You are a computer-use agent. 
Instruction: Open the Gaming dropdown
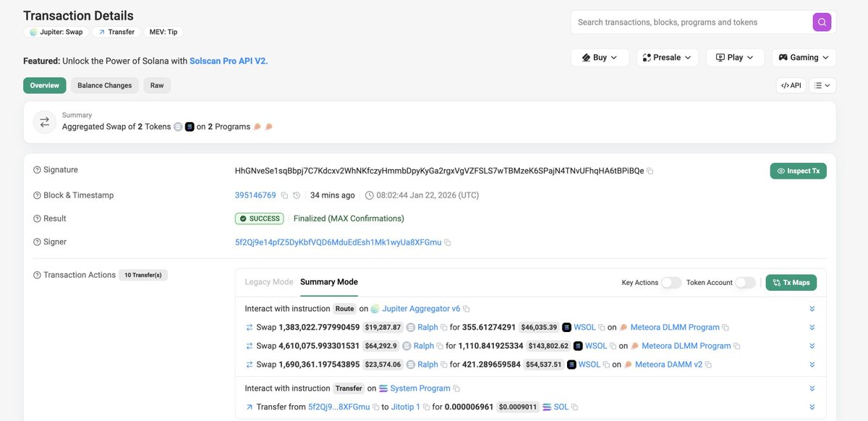pyautogui.click(x=804, y=58)
